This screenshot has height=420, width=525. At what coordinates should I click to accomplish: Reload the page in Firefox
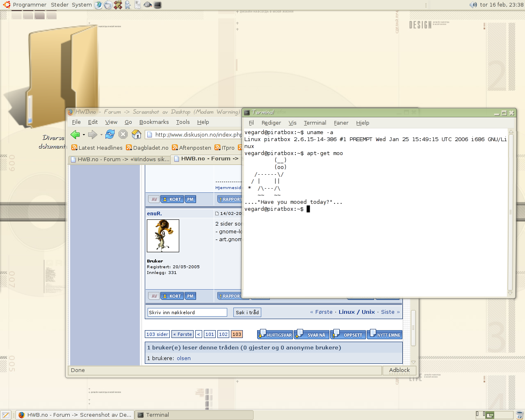tap(110, 134)
